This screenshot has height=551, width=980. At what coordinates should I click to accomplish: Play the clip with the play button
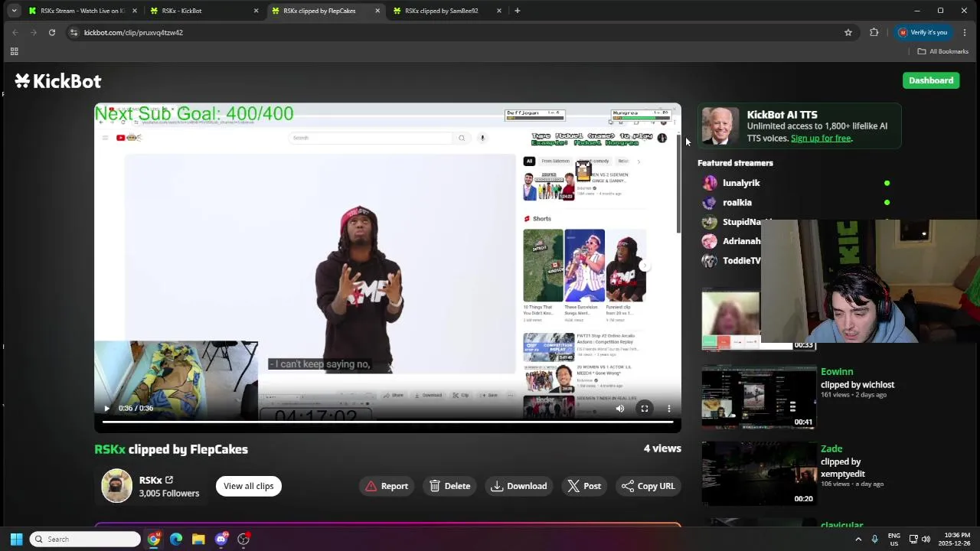coord(106,409)
